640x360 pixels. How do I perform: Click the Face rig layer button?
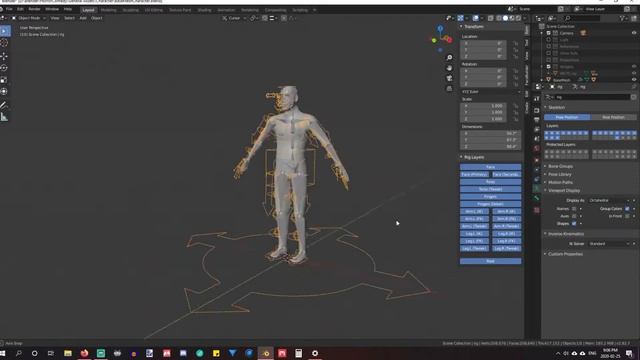490,167
